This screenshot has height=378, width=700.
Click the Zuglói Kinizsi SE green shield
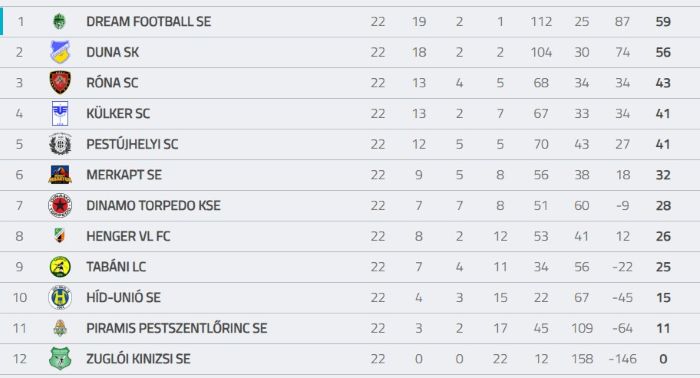pyautogui.click(x=60, y=358)
